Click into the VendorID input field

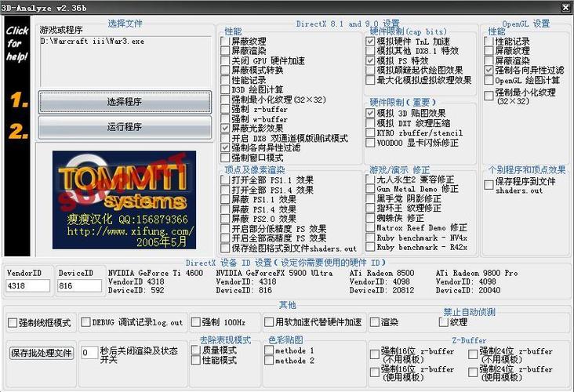click(x=27, y=286)
